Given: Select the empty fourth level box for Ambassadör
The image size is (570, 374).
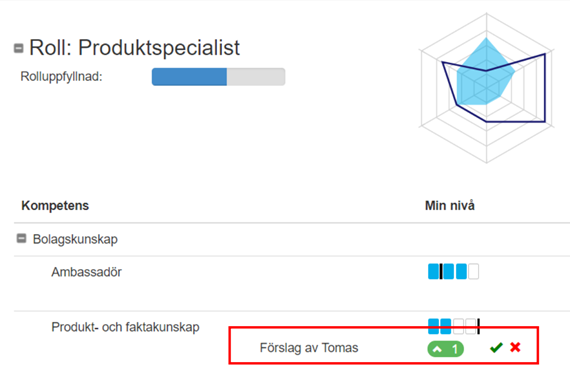Looking at the screenshot, I should [x=473, y=272].
